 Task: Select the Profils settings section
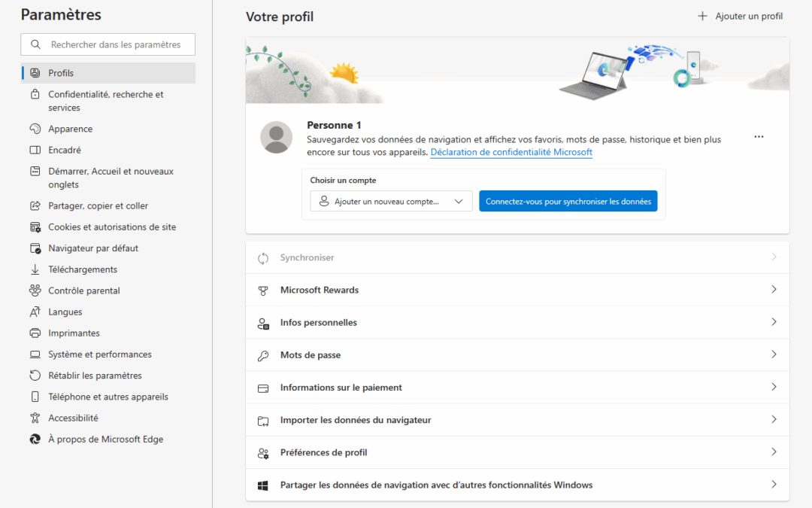pos(108,73)
